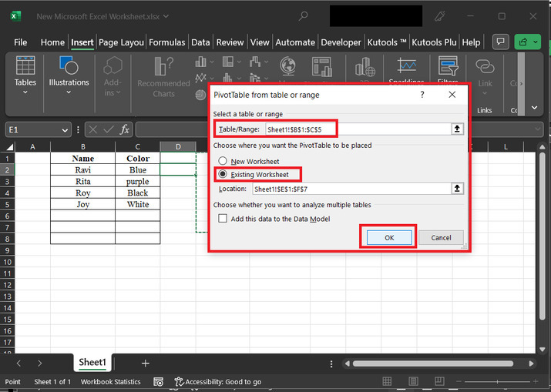Viewport: 551px width, 392px height.
Task: Select the Existing Worksheet radio option
Action: pos(223,174)
